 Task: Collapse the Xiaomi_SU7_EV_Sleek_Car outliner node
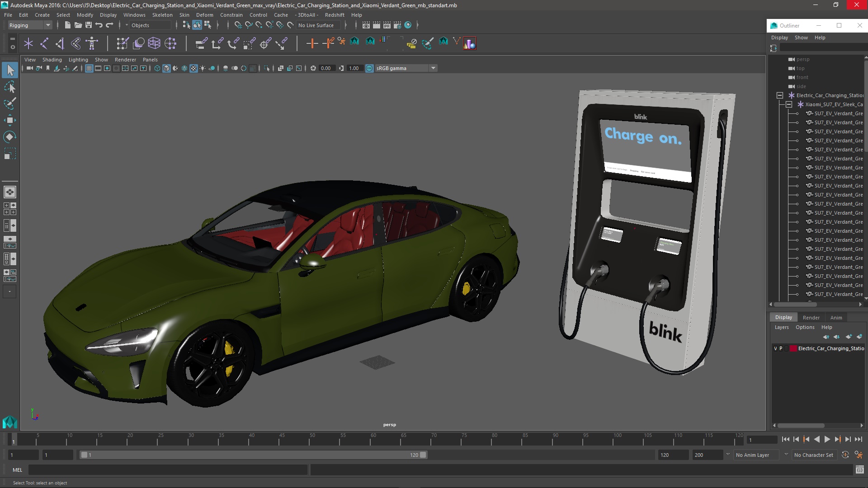point(789,104)
